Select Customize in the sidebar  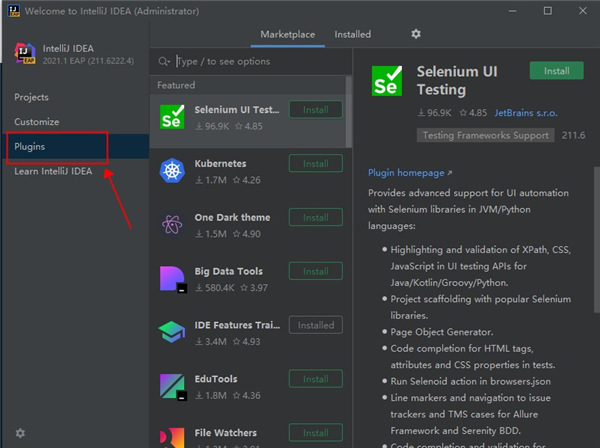pos(38,122)
